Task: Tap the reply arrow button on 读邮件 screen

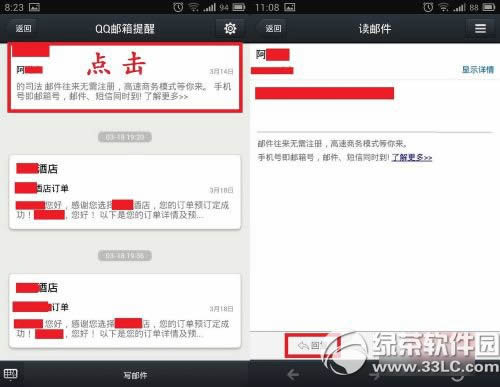Action: [312, 345]
